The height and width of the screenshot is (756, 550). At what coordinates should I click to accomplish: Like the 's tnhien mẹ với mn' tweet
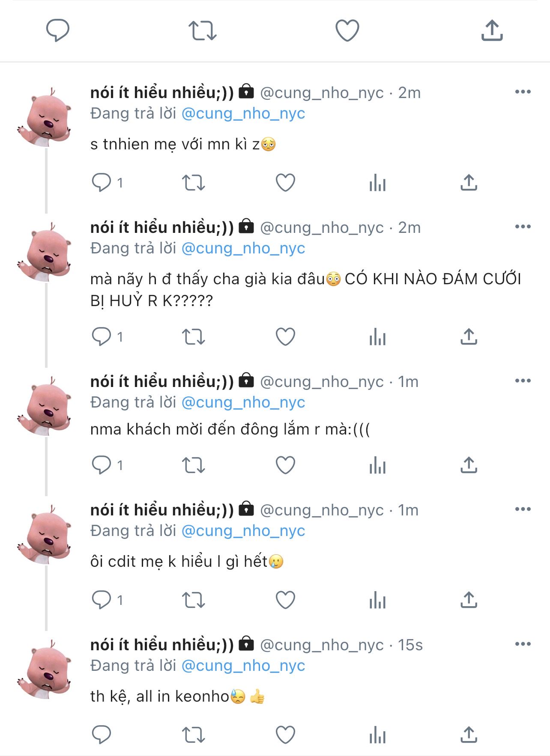point(285,182)
